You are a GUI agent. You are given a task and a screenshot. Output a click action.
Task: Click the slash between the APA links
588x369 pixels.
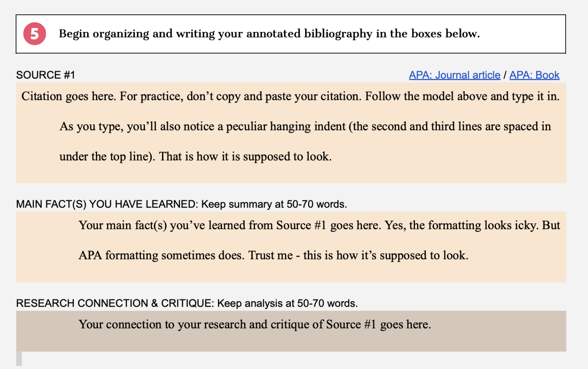tap(505, 75)
